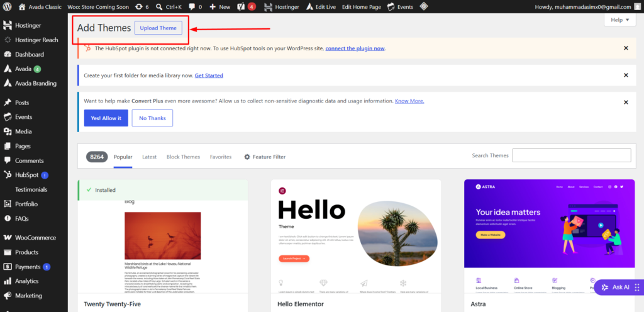Click Yes! Allow it button

[106, 118]
